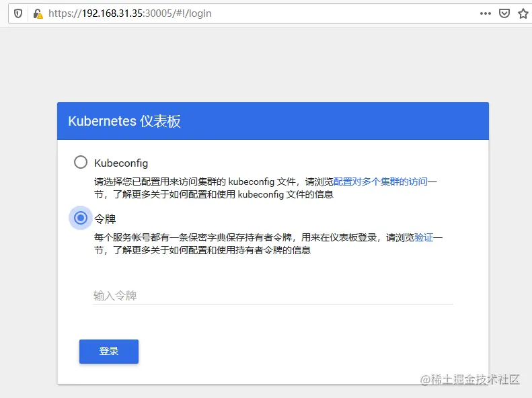The height and width of the screenshot is (398, 532).
Task: Click the 输入令牌 token input field
Action: click(273, 296)
